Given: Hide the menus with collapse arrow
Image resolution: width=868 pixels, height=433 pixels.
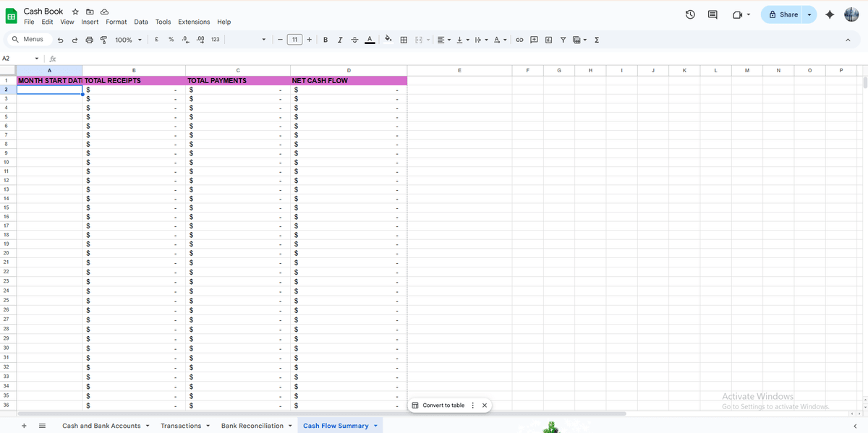Looking at the screenshot, I should (x=848, y=40).
